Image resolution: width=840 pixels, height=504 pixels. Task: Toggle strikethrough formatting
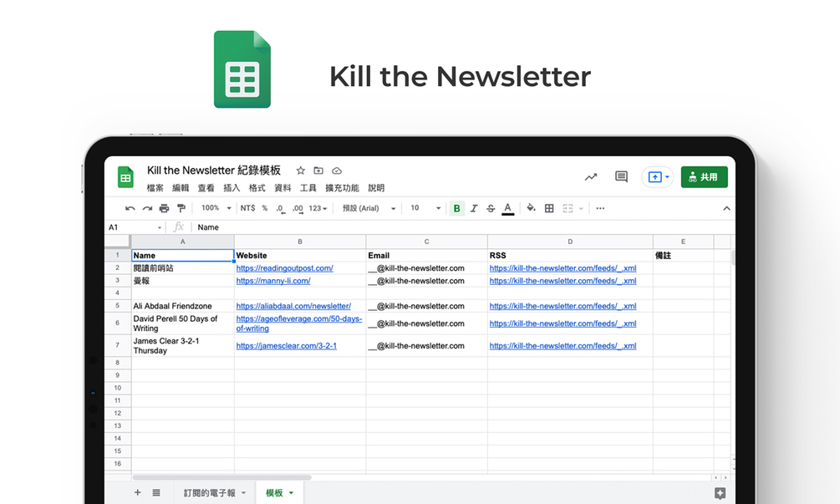tap(491, 208)
